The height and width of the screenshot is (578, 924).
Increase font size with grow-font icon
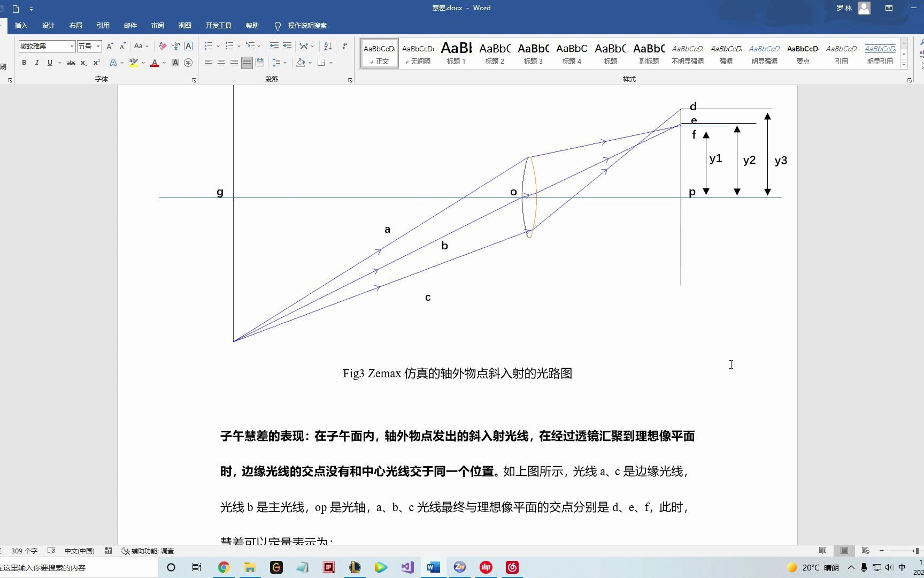pyautogui.click(x=110, y=46)
